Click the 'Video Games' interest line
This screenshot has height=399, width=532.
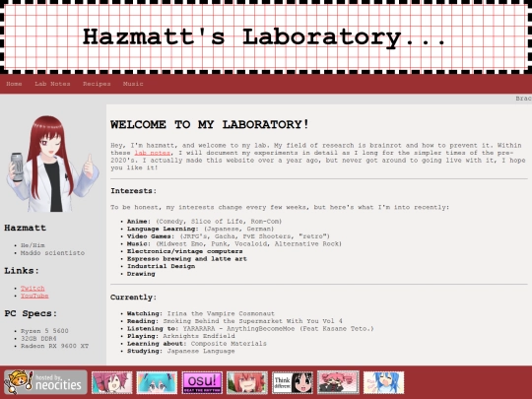229,236
